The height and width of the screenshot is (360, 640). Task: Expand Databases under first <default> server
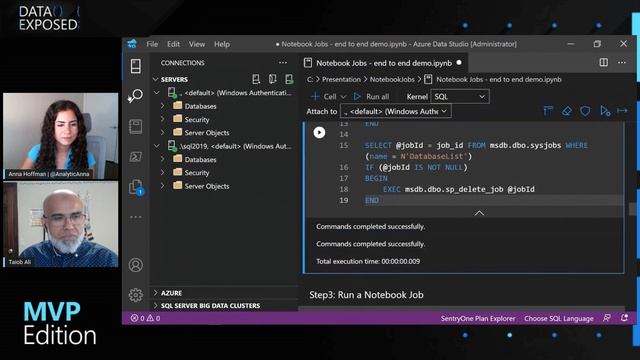(163, 106)
